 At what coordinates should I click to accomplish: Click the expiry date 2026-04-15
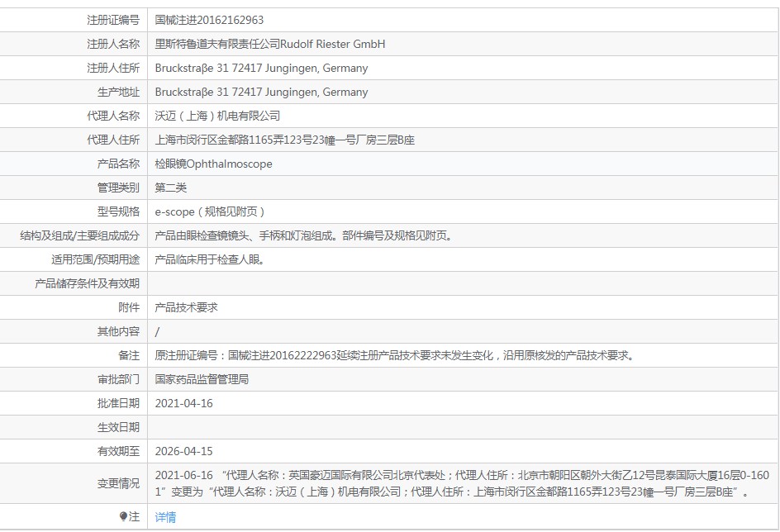click(x=183, y=451)
